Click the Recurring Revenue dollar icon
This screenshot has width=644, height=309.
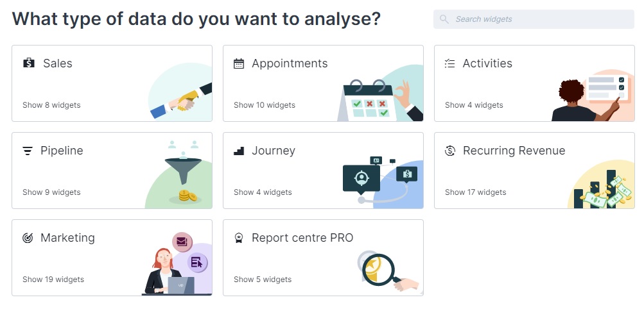pos(450,151)
